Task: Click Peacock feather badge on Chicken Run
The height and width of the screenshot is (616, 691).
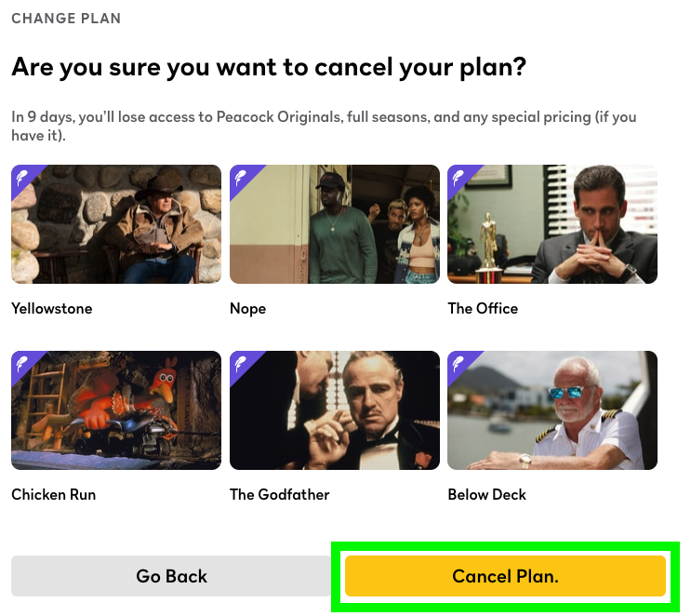Action: coord(22,362)
